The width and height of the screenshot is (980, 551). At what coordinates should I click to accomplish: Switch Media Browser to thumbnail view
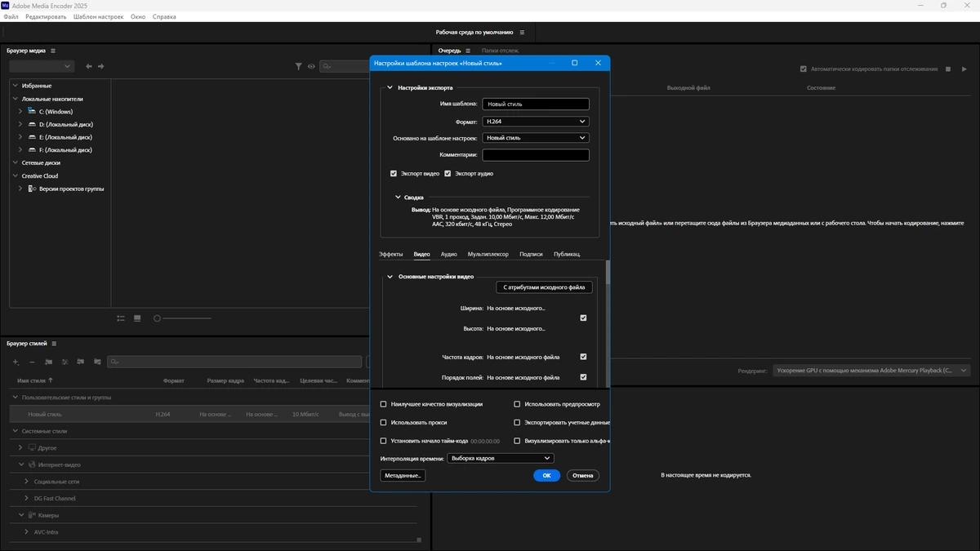(x=137, y=318)
